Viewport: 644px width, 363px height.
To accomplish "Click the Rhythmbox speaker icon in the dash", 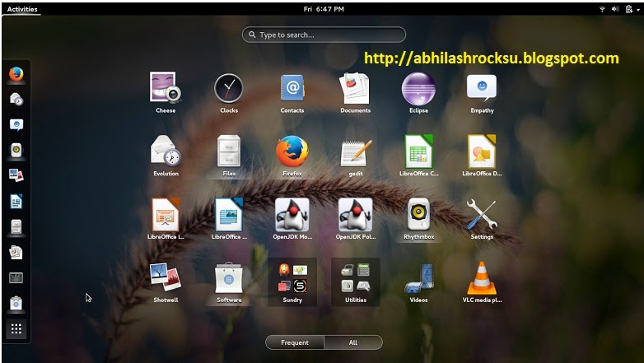I will coord(16,151).
